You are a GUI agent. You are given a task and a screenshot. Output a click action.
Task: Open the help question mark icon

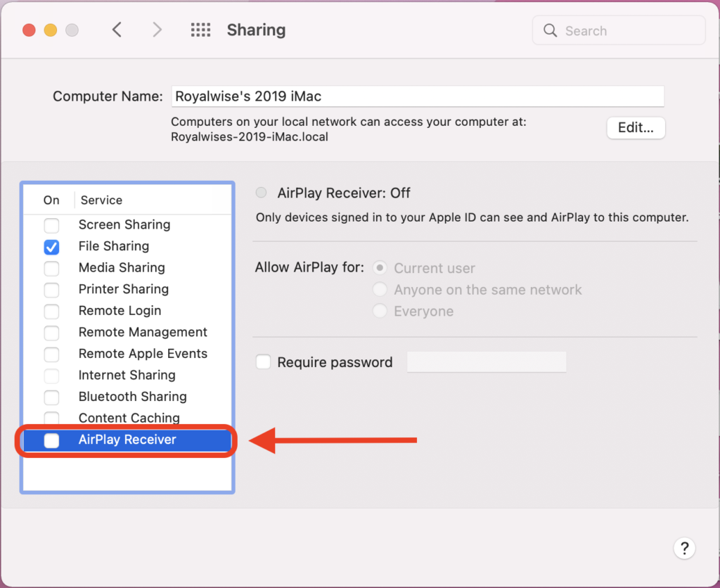(x=684, y=548)
